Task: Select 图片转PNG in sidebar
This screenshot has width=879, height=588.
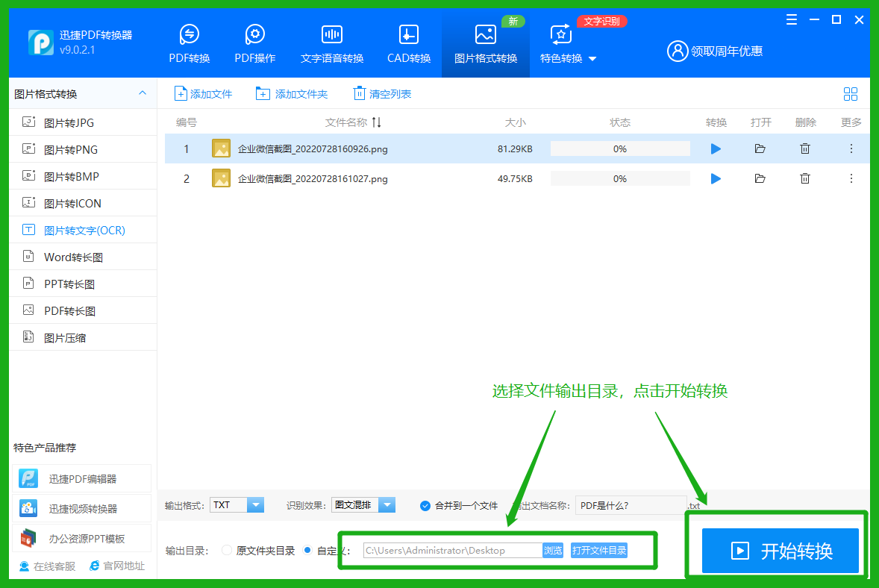Action: [x=83, y=150]
